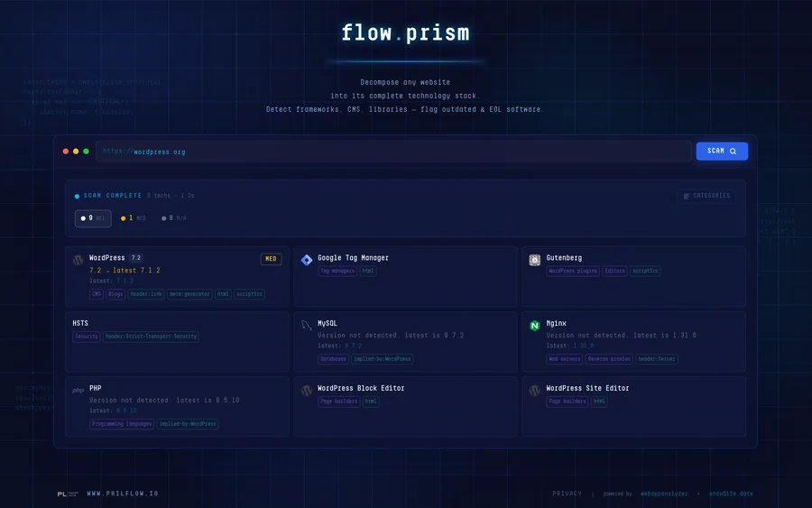Filter results by 1 MED
Screen dimensions: 812x508
134,218
